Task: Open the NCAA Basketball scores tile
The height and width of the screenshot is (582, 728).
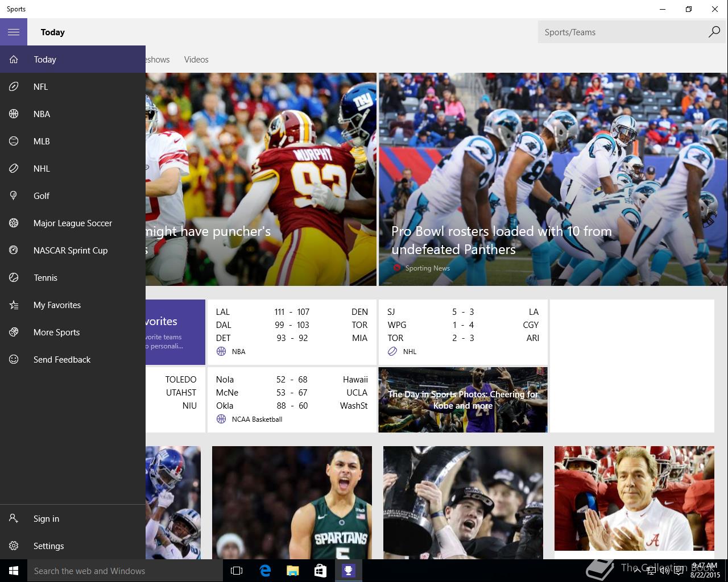Action: click(x=292, y=400)
